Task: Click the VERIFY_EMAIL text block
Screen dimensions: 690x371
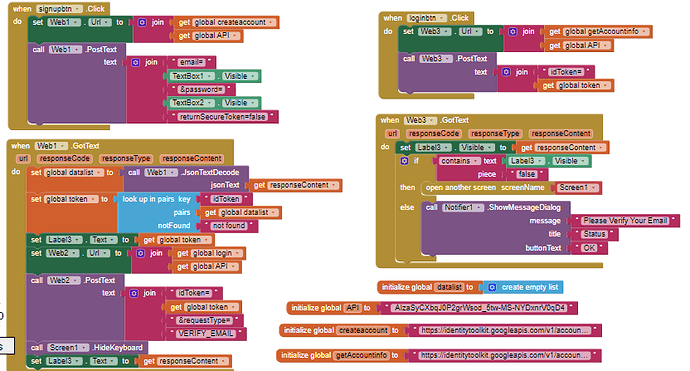Action: pos(206,333)
